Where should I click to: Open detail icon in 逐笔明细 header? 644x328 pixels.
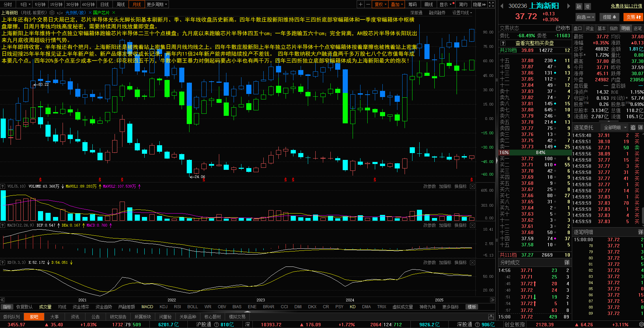click(641, 232)
